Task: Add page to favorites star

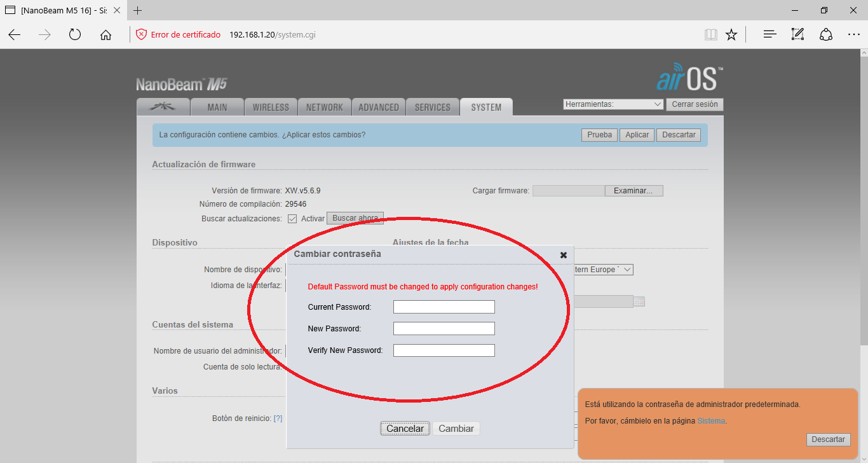Action: click(731, 34)
